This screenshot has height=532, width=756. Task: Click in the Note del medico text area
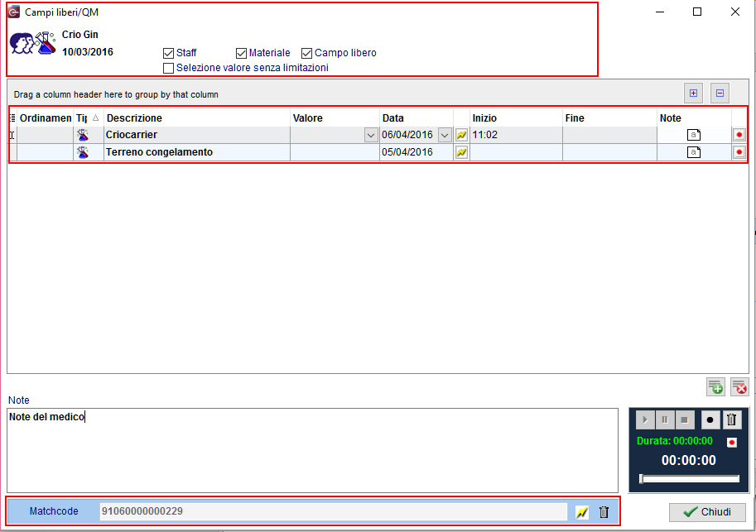coord(312,451)
